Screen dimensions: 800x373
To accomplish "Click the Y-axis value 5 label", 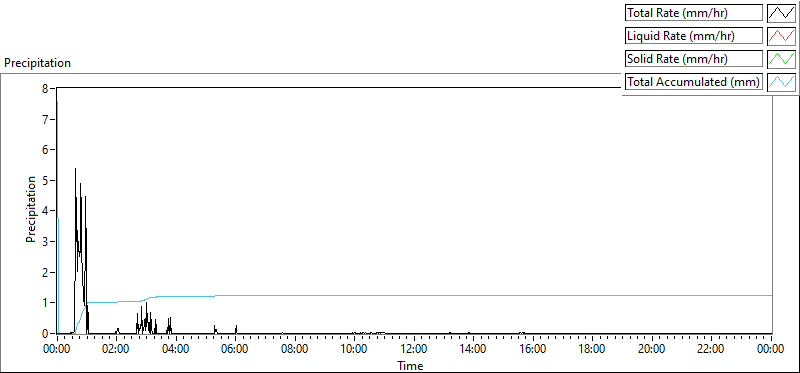I will (45, 180).
